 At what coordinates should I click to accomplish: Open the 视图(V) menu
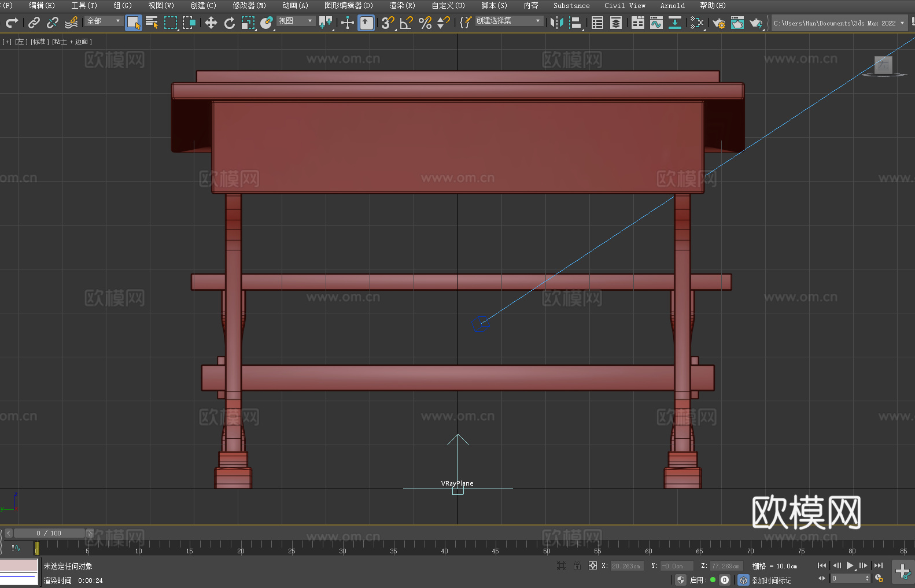(161, 5)
